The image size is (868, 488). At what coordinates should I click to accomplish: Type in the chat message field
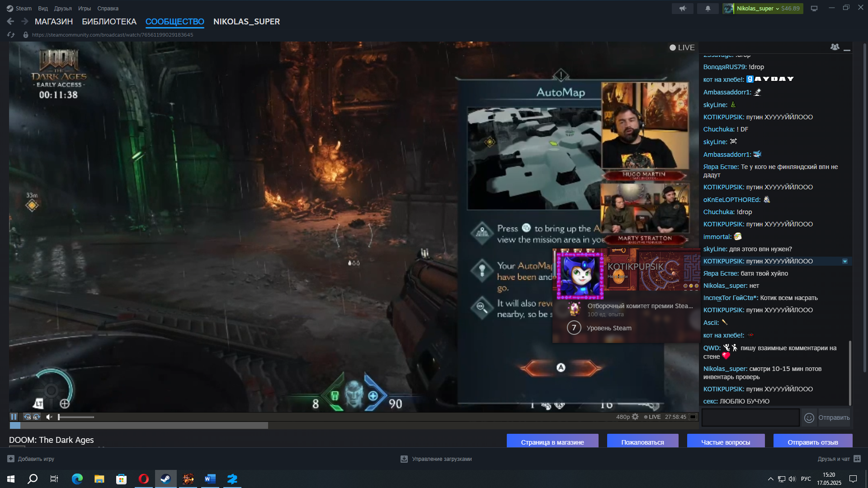[750, 418]
